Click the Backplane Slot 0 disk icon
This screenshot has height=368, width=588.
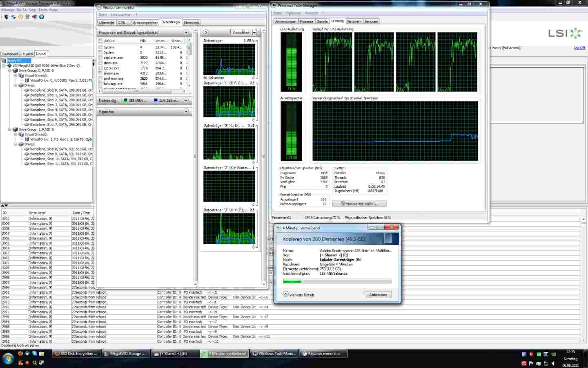[27, 90]
